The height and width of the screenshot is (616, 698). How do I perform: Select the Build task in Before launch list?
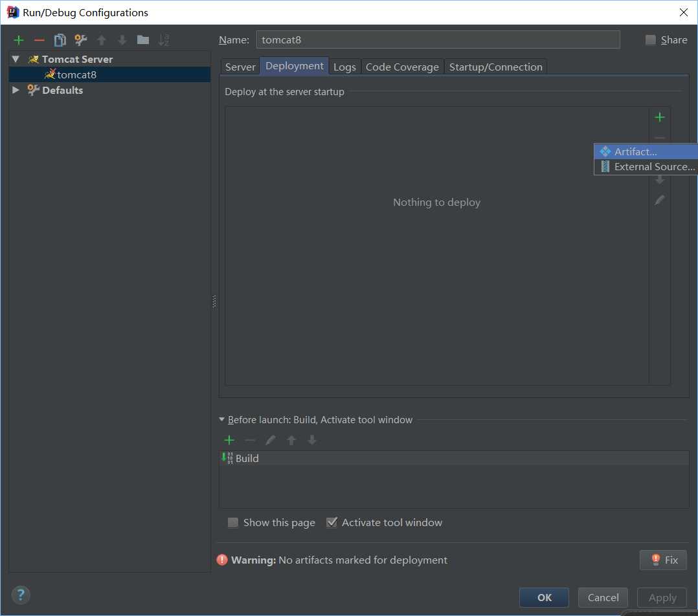pos(454,459)
